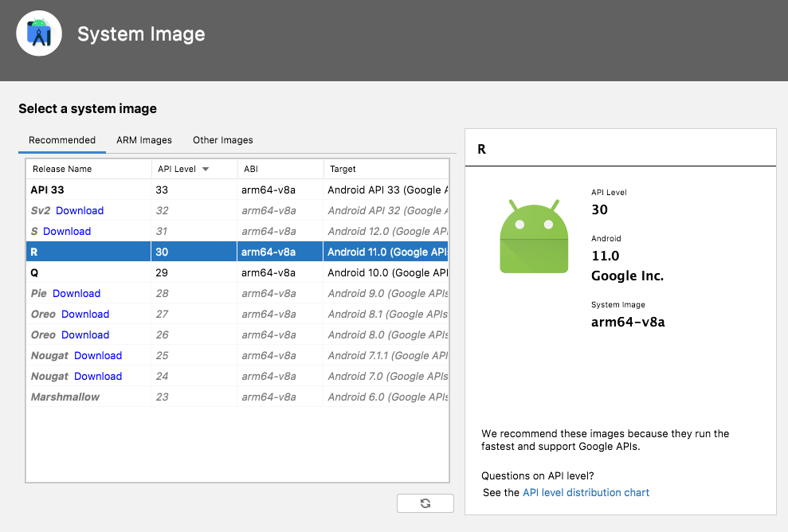Viewport: 788px width, 532px height.
Task: Click the Android 8.0 target cell
Action: pos(387,334)
